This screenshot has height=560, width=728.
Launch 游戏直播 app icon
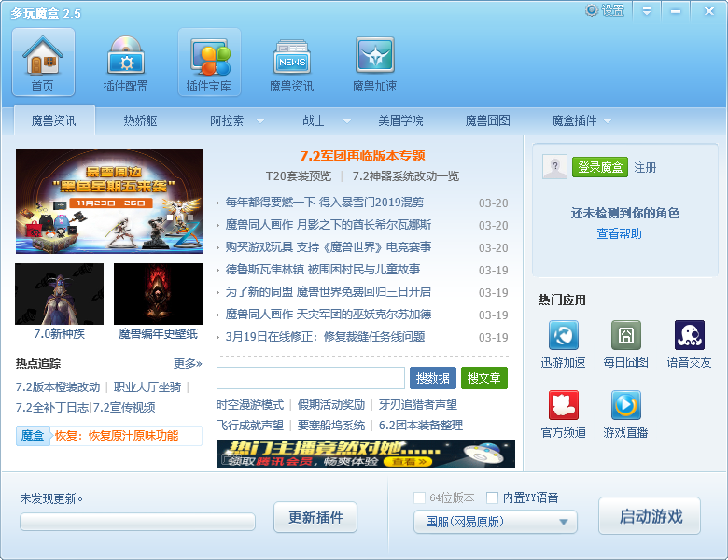(626, 405)
